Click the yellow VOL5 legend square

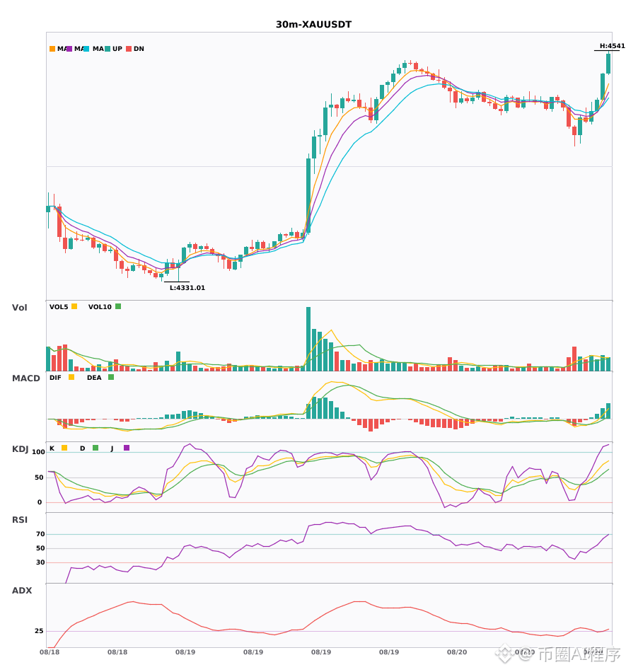pyautogui.click(x=74, y=306)
